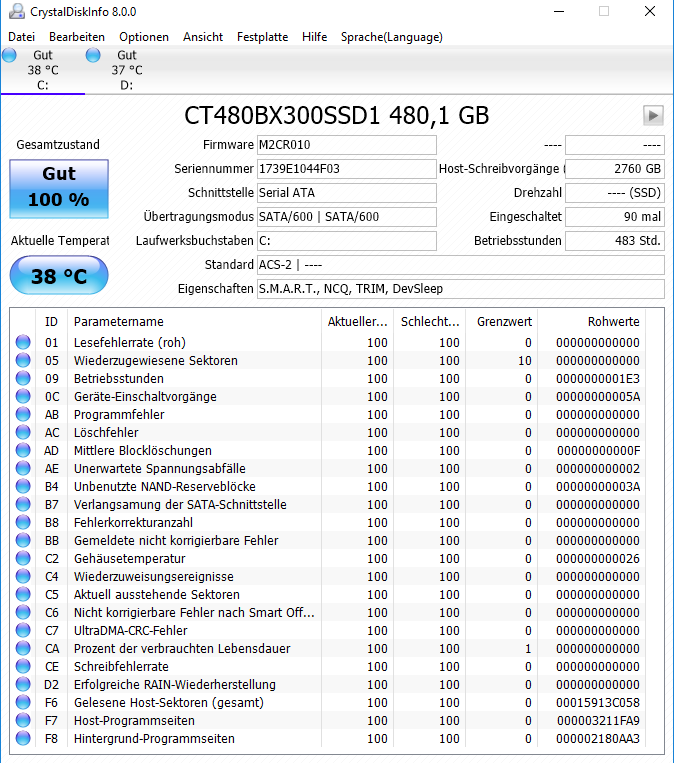
Task: Click status orb of Schreibfehlerrate row
Action: [x=23, y=666]
